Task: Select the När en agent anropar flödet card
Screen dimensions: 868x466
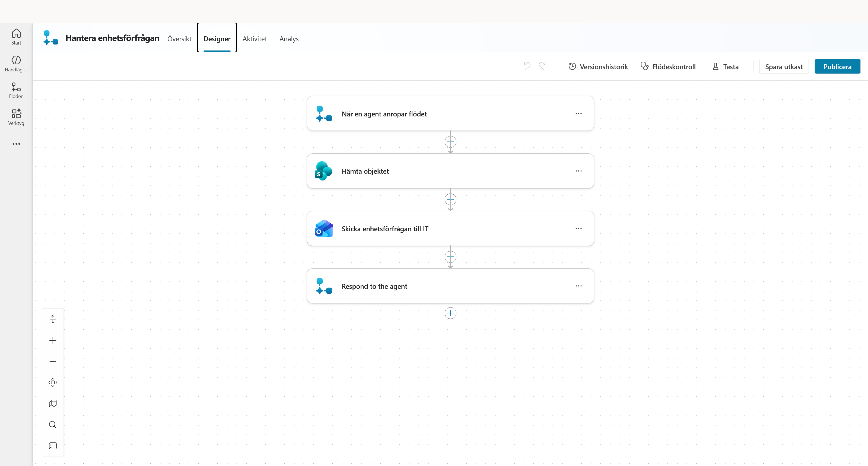Action: pyautogui.click(x=450, y=113)
